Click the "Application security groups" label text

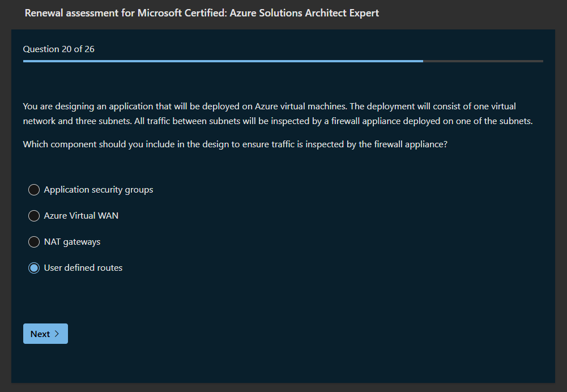click(99, 190)
